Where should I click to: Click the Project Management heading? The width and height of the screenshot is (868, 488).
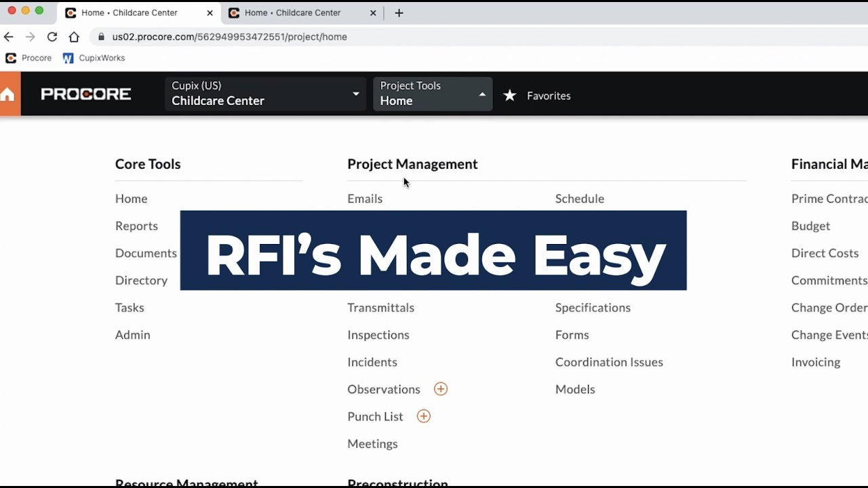pos(412,164)
